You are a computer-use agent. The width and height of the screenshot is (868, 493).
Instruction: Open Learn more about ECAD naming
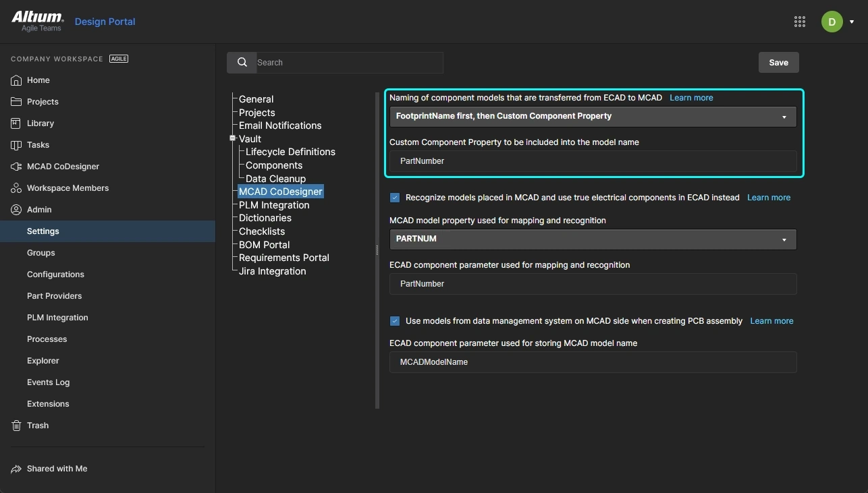(691, 98)
